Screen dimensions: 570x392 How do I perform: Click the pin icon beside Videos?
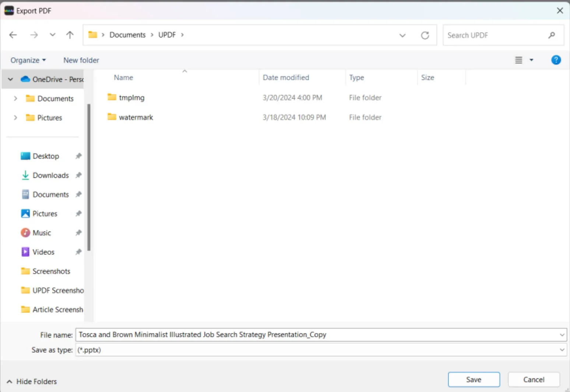78,252
